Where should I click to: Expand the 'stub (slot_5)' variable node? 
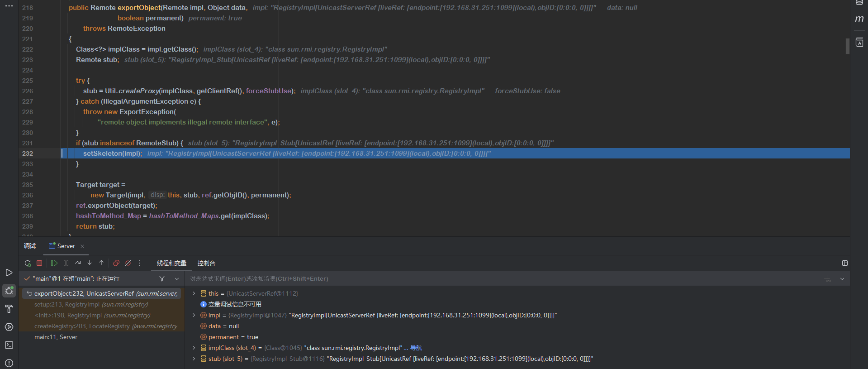click(x=194, y=359)
